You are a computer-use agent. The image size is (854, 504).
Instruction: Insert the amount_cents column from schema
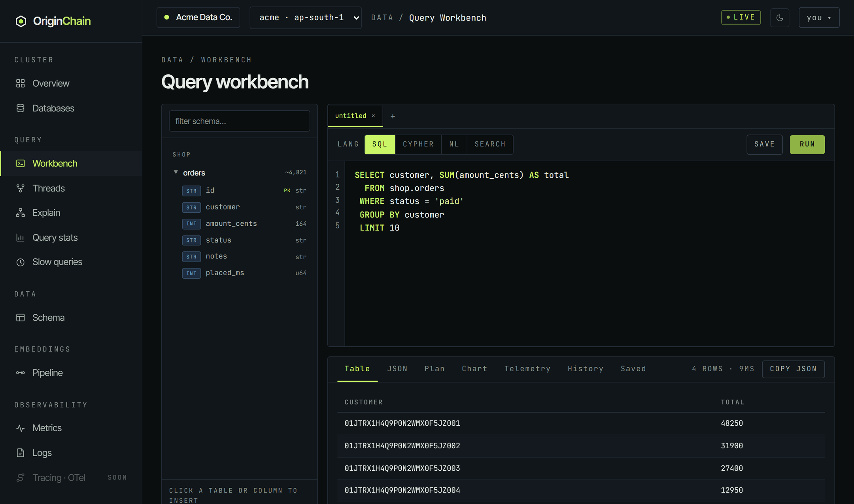tap(244, 224)
